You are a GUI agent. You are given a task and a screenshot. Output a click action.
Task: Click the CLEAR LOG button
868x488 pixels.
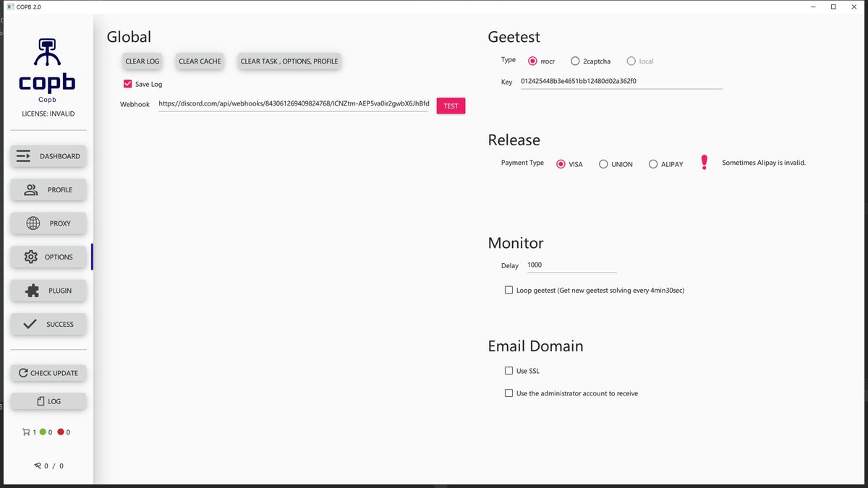pos(142,61)
